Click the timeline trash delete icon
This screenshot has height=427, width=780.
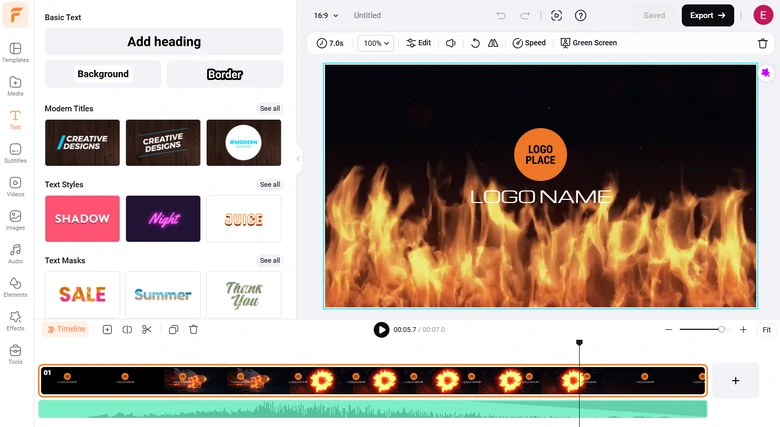point(194,329)
